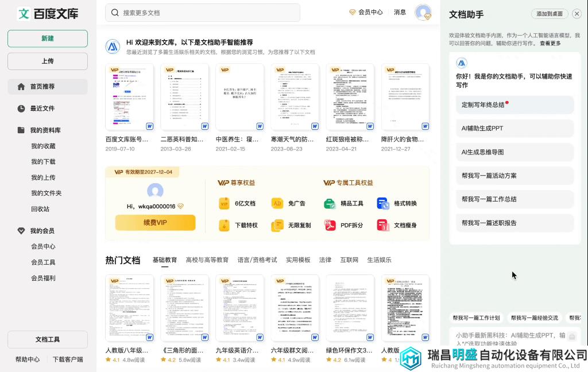Screen dimensions: 588x372
Task: Click the 下载特权 icon
Action: tap(225, 226)
